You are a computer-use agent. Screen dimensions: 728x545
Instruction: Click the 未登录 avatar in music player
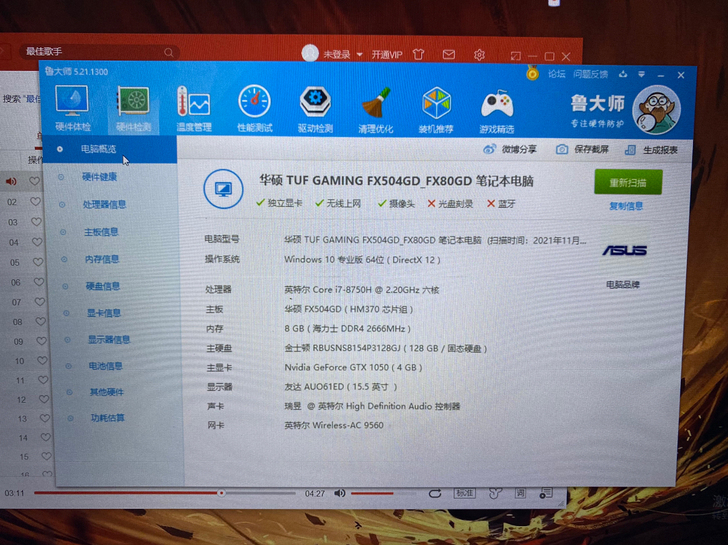(310, 53)
